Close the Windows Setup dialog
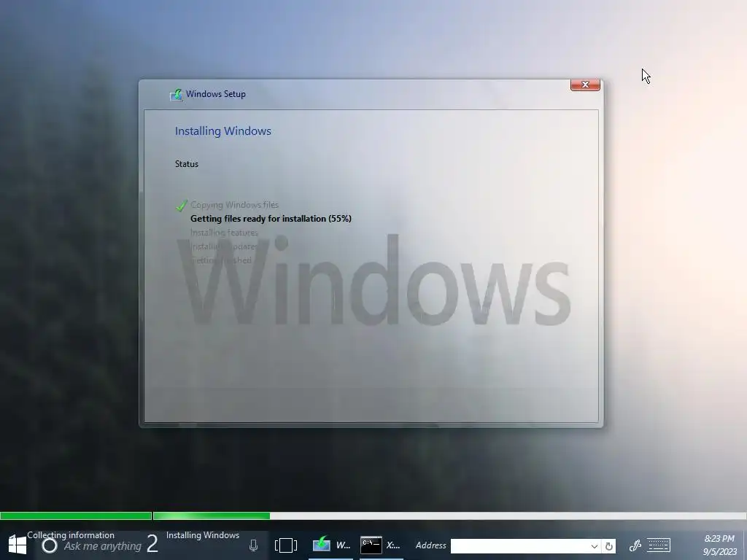The width and height of the screenshot is (747, 560). (585, 85)
